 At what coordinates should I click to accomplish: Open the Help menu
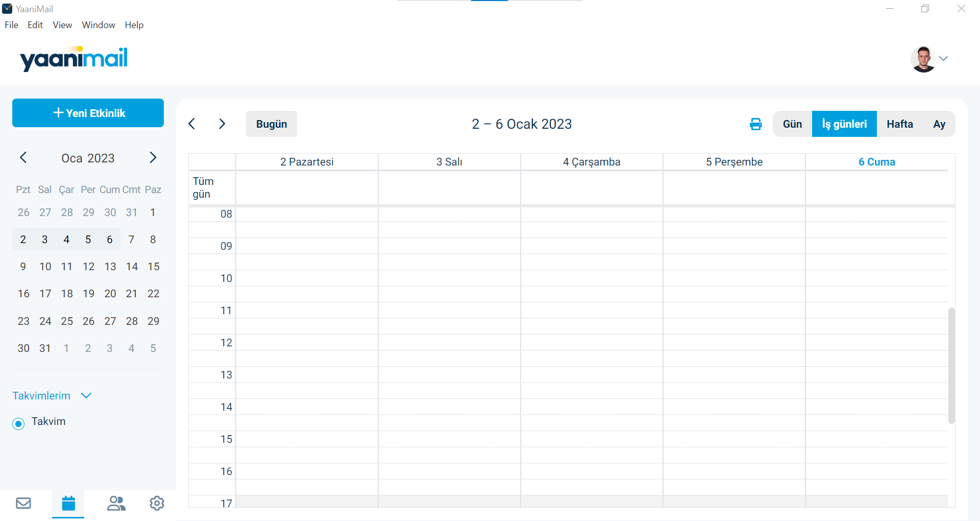tap(134, 25)
